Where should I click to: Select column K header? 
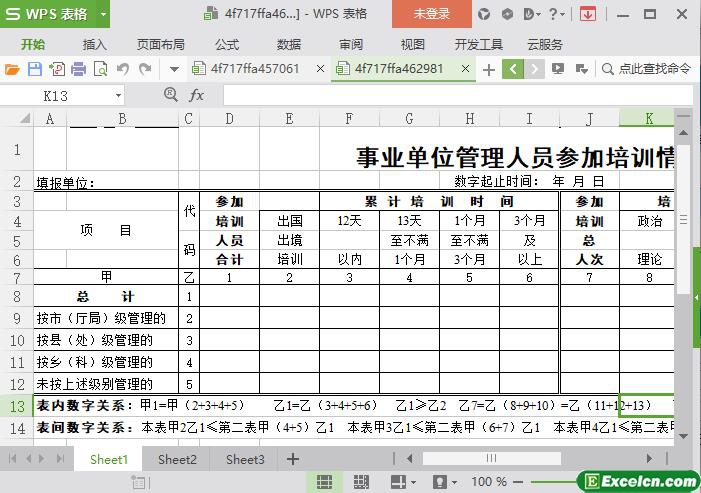click(x=649, y=119)
